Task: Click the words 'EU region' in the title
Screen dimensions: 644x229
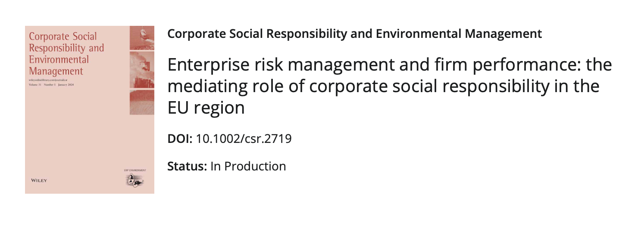Action: [x=206, y=107]
